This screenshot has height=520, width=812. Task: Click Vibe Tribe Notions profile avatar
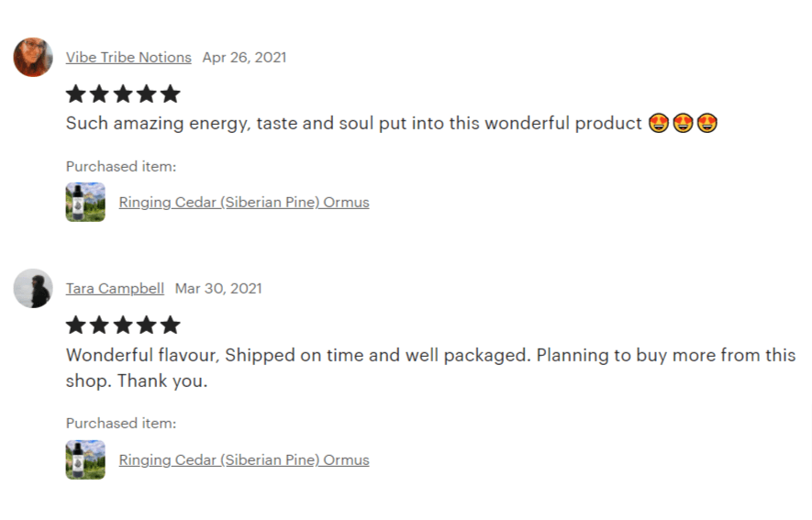[x=32, y=57]
